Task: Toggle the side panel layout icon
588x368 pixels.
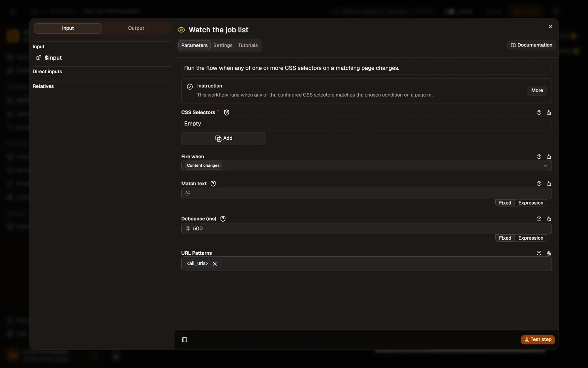Action: click(185, 340)
